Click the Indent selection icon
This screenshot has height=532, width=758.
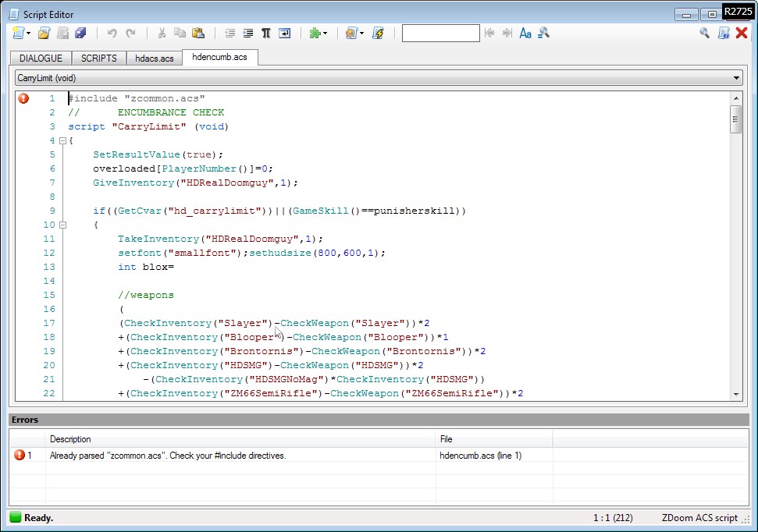(248, 34)
